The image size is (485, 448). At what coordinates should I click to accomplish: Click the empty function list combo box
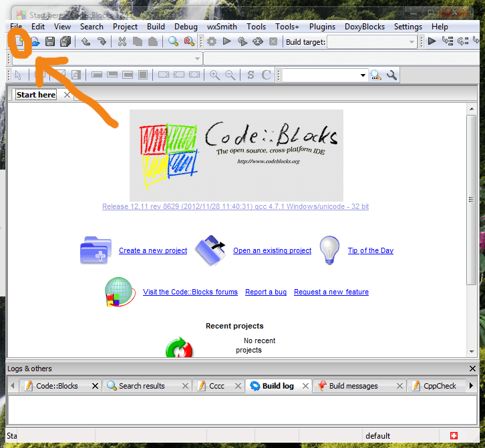[x=341, y=59]
